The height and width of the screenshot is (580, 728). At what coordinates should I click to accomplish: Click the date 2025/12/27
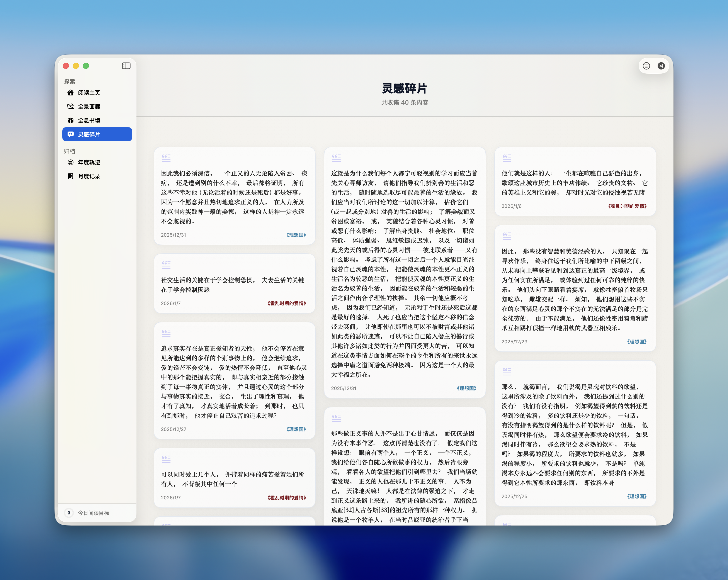pos(173,429)
